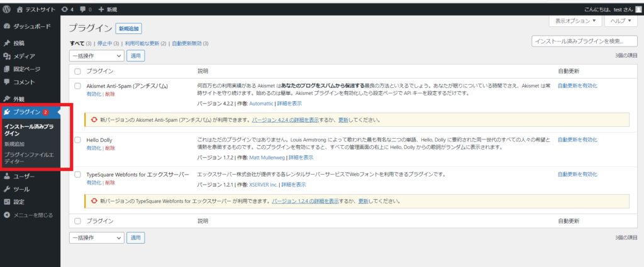Select the 自動更新無効 filter tab
The image size is (644, 267).
click(x=187, y=43)
